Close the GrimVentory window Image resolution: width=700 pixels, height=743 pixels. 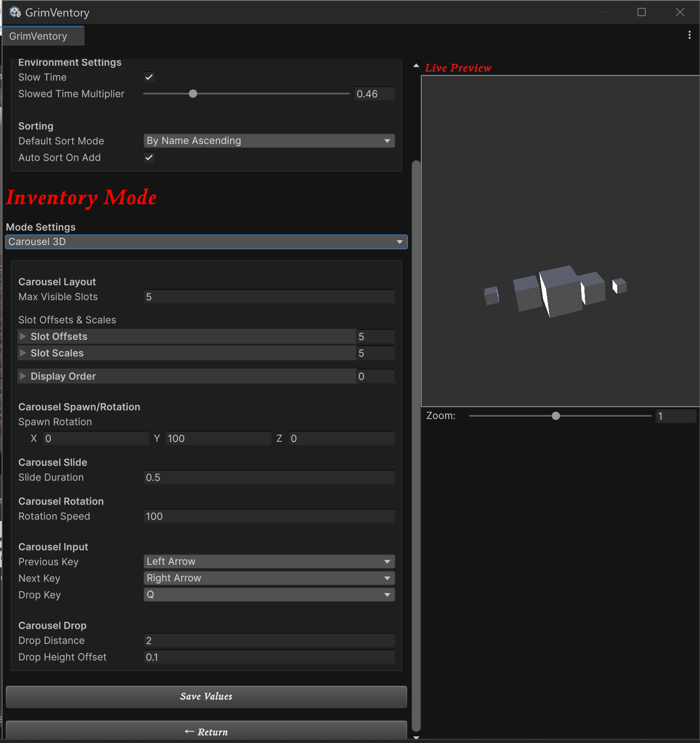680,12
